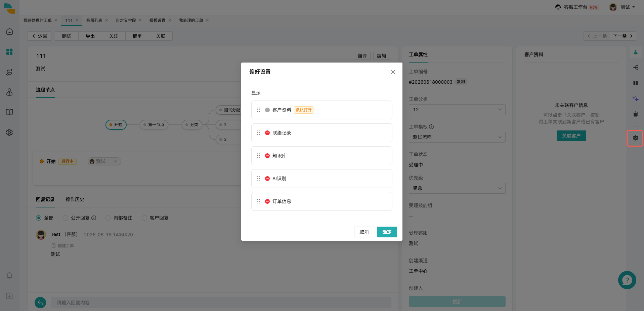Click the 开始 node in flowchart
The height and width of the screenshot is (311, 644).
116,125
